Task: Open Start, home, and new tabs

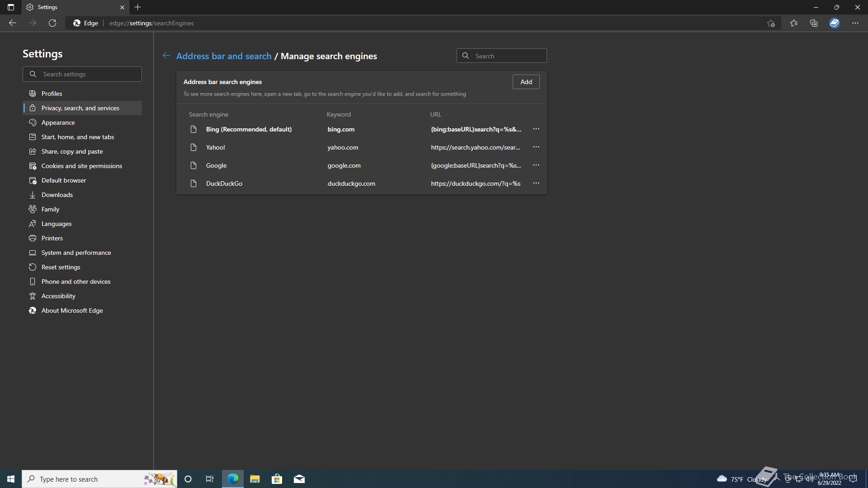Action: 82,137
